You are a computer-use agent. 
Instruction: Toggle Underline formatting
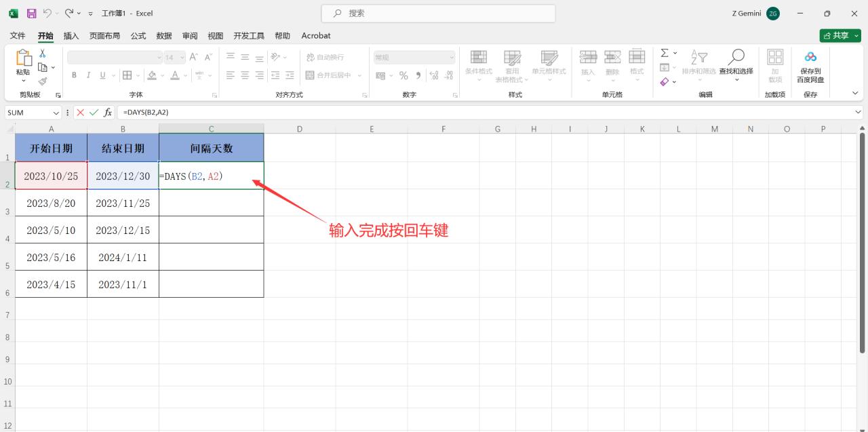point(103,75)
